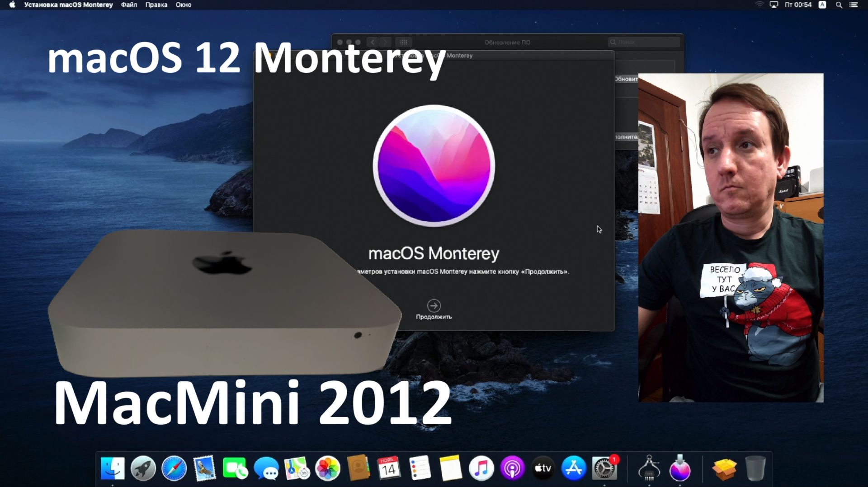Open Messages app in the Dock
The image size is (868, 487).
coord(266,468)
